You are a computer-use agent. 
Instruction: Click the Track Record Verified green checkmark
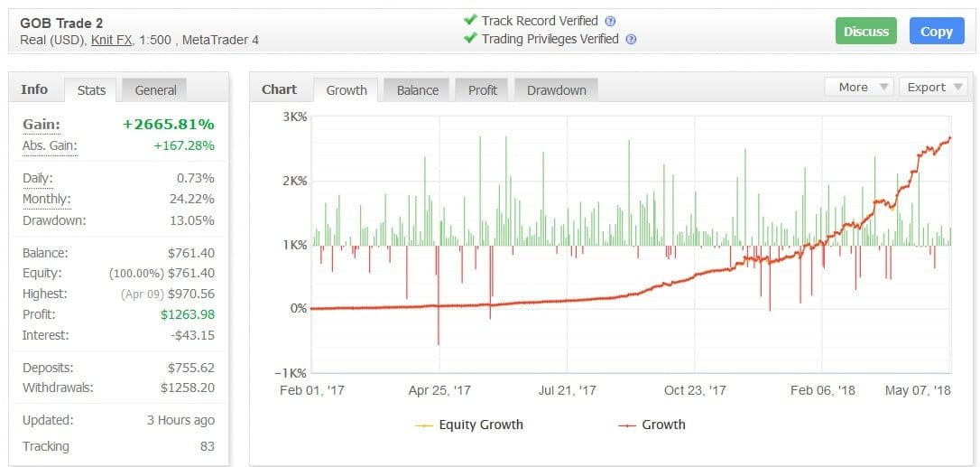point(469,20)
